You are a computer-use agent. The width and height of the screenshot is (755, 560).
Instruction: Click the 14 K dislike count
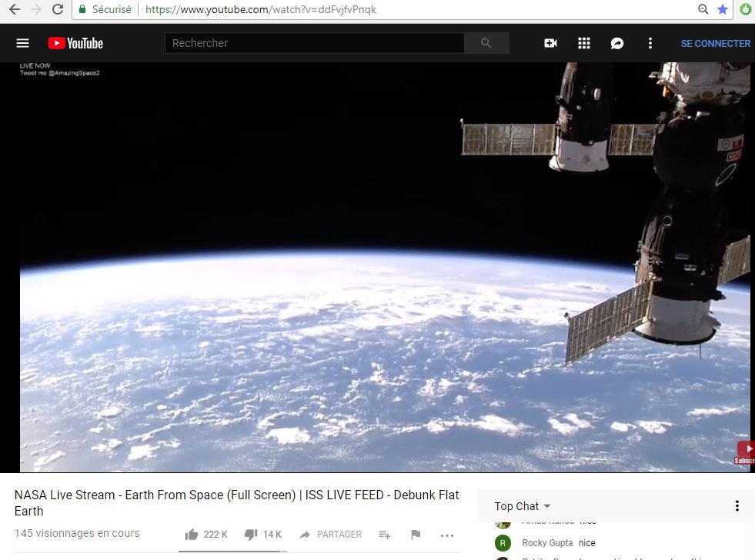tap(272, 535)
